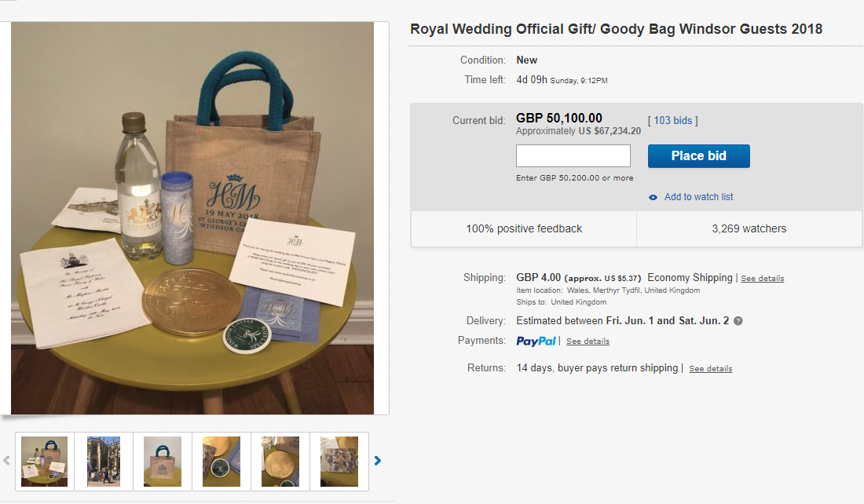Click the bid amount input field
The width and height of the screenshot is (864, 504).
(x=573, y=155)
